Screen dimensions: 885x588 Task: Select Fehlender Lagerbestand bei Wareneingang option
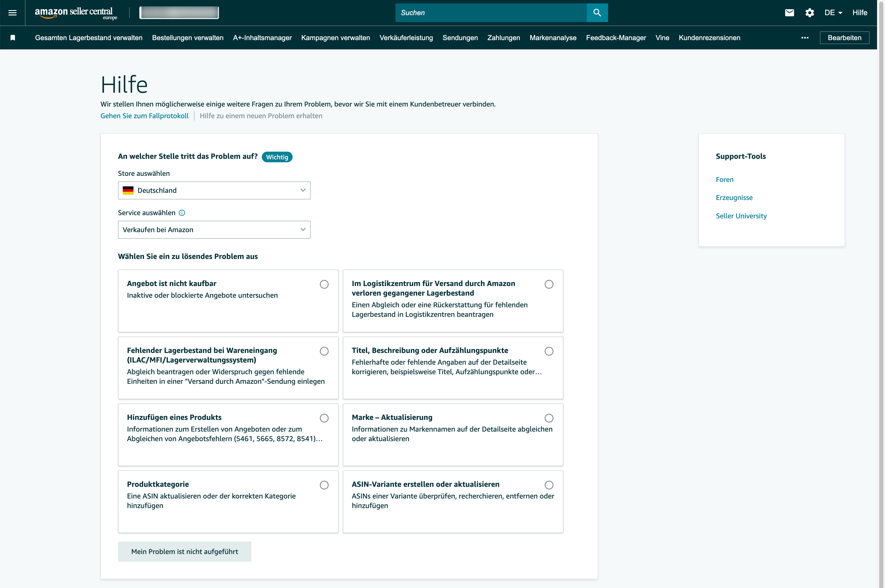[324, 351]
